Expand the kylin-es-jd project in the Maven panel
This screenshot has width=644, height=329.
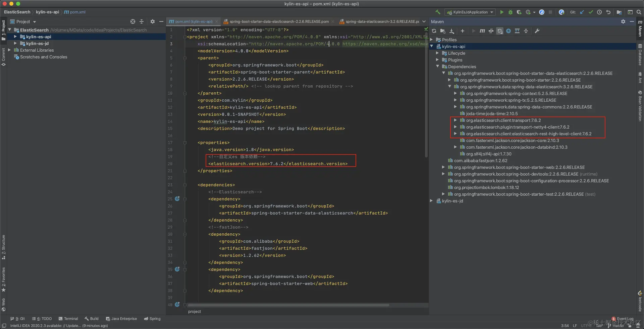[432, 201]
